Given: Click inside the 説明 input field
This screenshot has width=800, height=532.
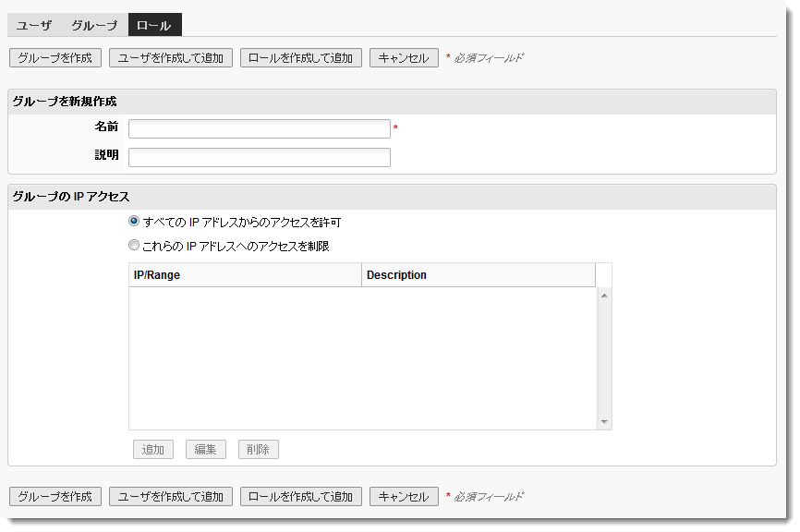Looking at the screenshot, I should (259, 156).
